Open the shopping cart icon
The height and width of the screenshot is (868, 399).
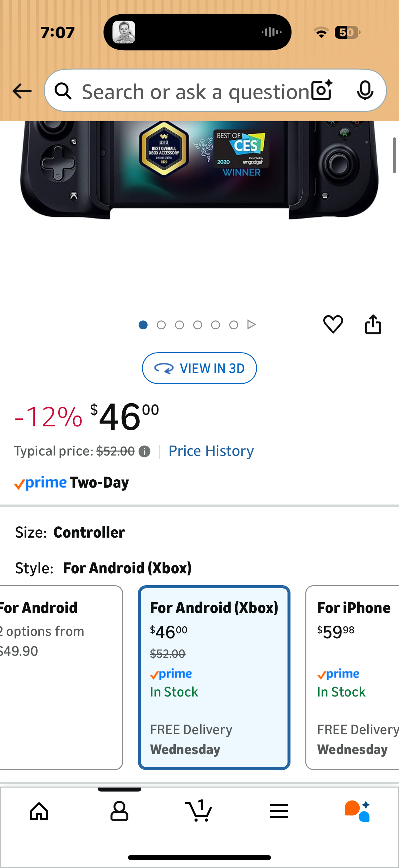(x=199, y=811)
